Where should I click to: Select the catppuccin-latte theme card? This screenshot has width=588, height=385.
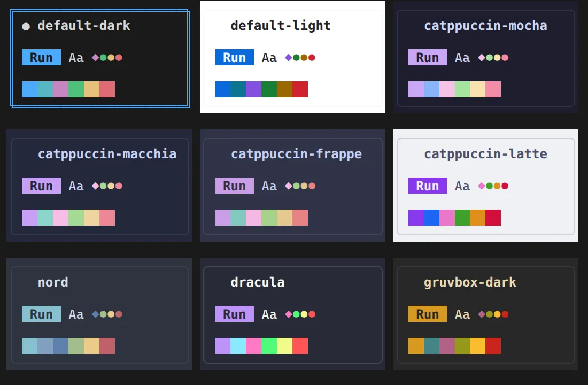coord(485,187)
